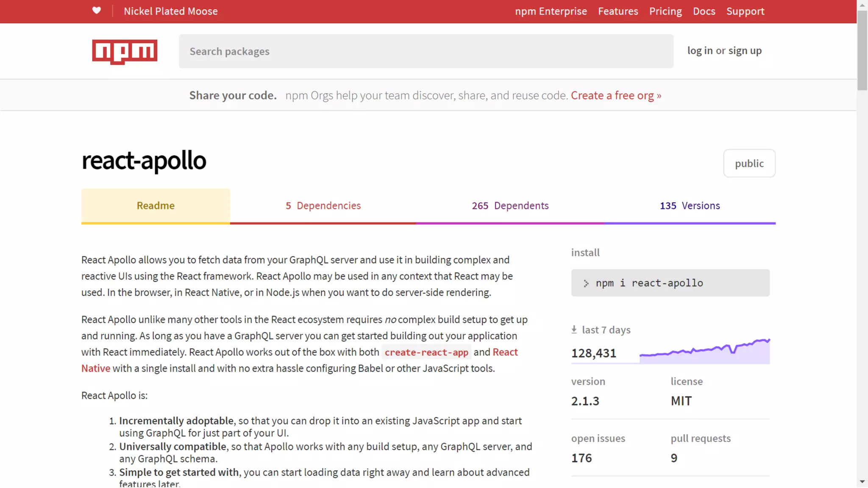Screen dimensions: 868x488
Task: Click the terminal prompt icon in install box
Action: coord(586,283)
